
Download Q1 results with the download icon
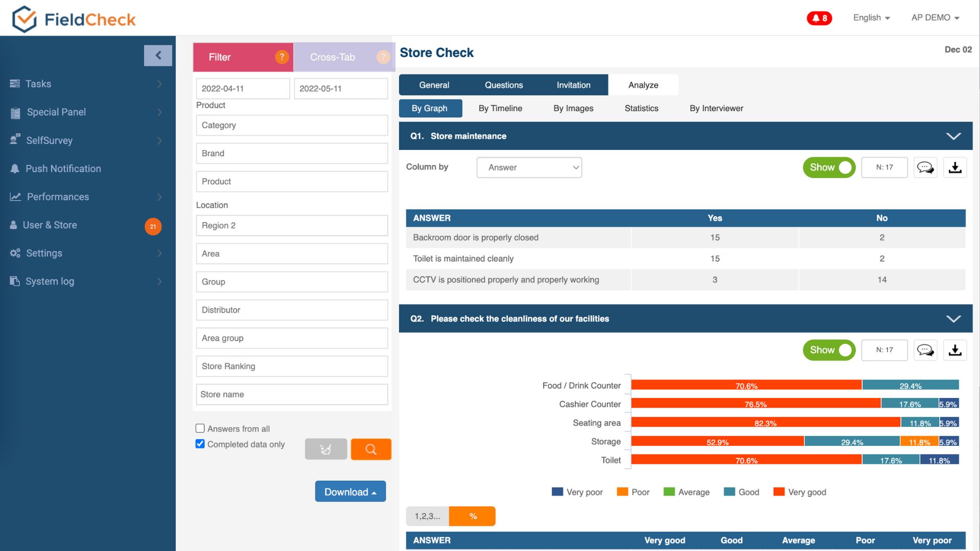955,167
